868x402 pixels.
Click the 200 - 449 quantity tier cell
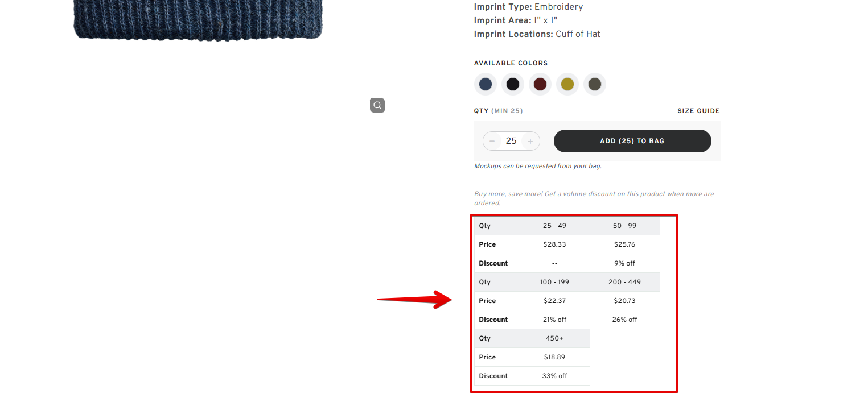tap(624, 282)
